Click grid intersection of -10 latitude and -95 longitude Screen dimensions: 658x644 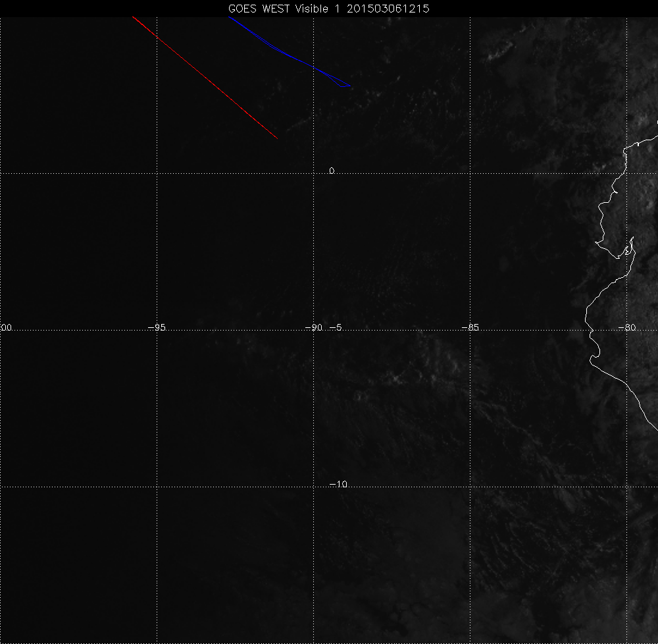click(x=157, y=487)
